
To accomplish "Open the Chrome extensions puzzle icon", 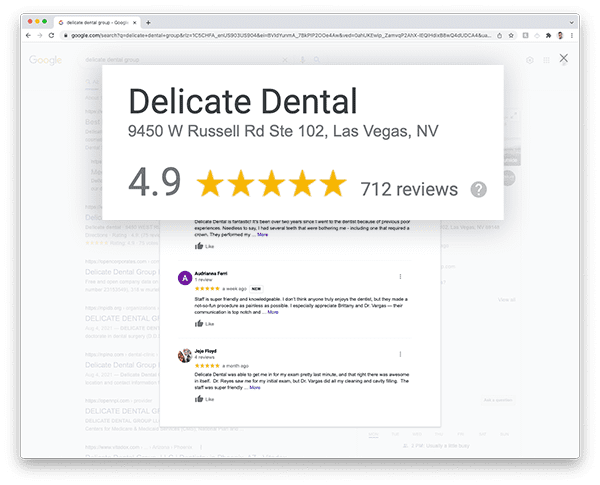I will (x=548, y=36).
